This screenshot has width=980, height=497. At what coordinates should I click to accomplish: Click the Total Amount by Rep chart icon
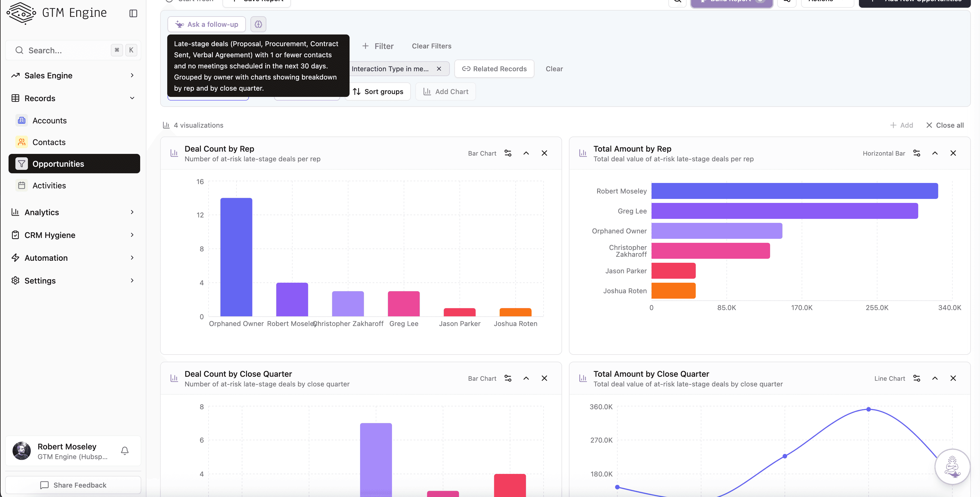coord(583,153)
